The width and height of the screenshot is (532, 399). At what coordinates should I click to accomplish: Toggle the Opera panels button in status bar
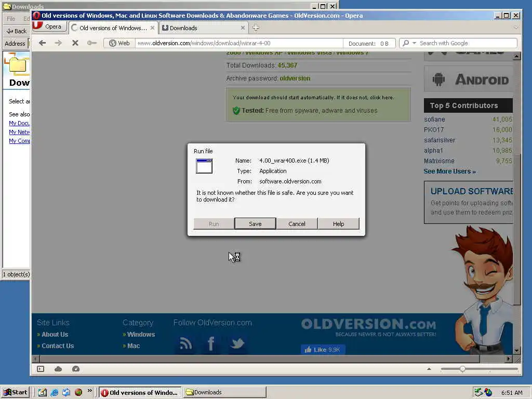click(41, 369)
